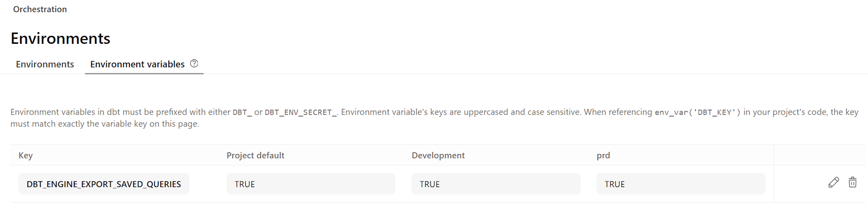Click the DBT_ENV_SECRET_ code text
Image resolution: width=868 pixels, height=214 pixels.
pos(301,112)
